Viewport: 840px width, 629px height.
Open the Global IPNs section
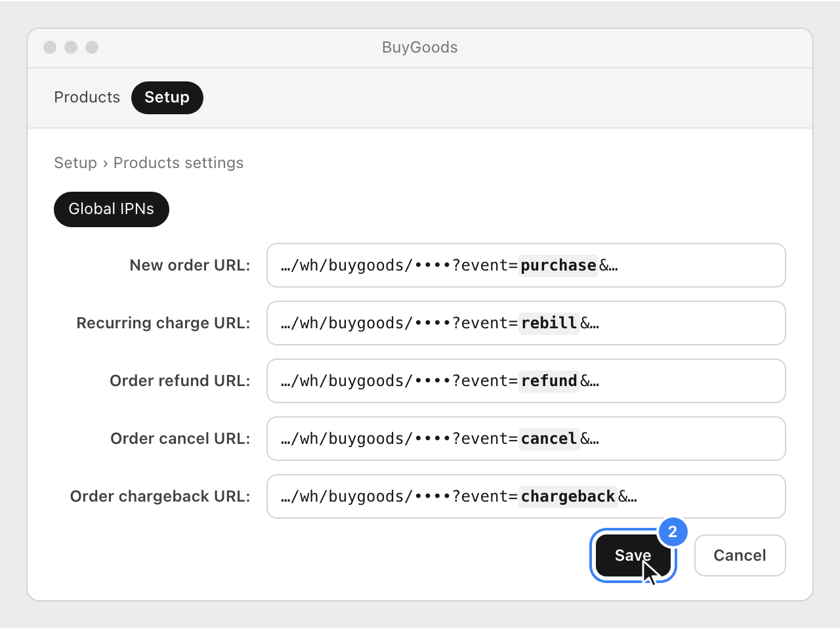tap(112, 209)
